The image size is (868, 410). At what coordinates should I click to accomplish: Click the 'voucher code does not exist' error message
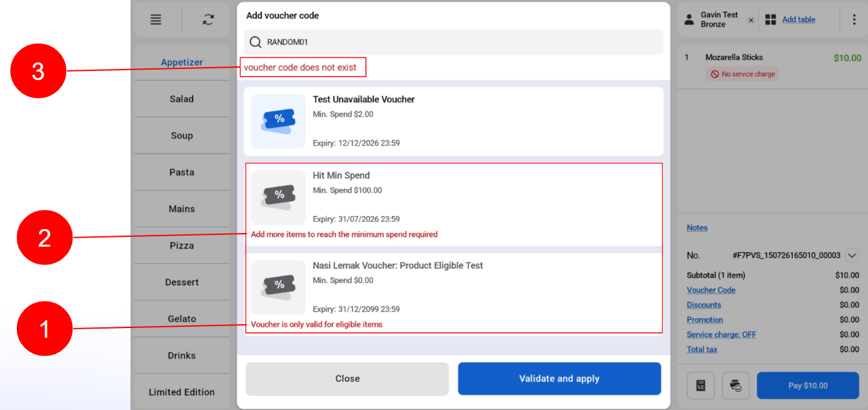(x=300, y=67)
